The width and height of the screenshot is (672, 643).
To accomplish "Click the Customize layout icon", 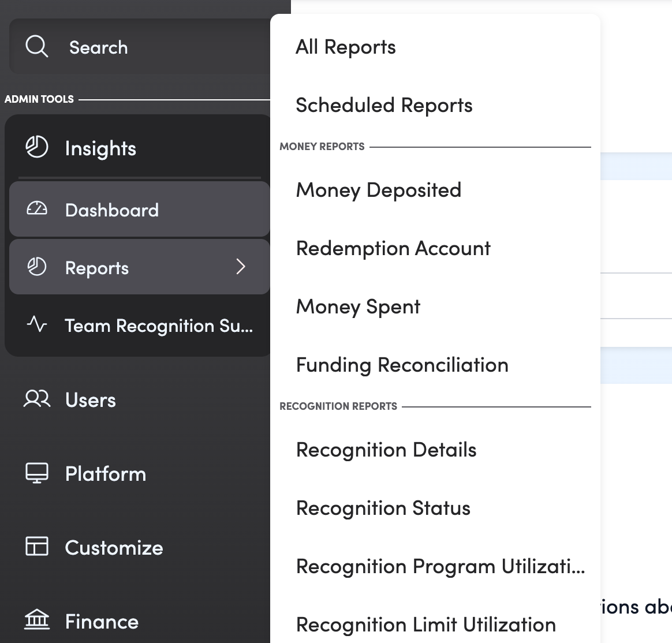I will click(x=37, y=546).
